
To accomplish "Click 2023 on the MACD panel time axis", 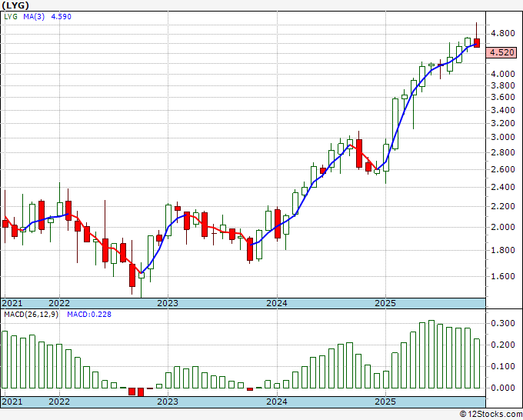I will point(168,402).
